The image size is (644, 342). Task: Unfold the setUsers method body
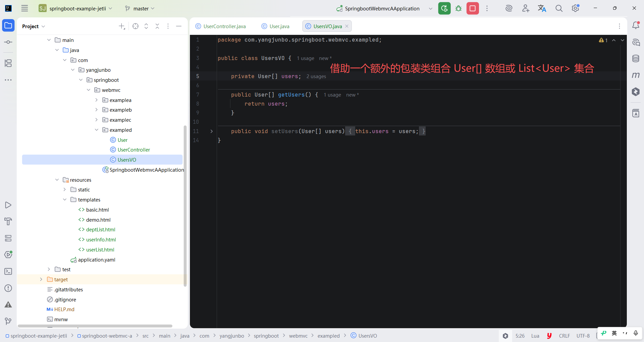coord(211,131)
